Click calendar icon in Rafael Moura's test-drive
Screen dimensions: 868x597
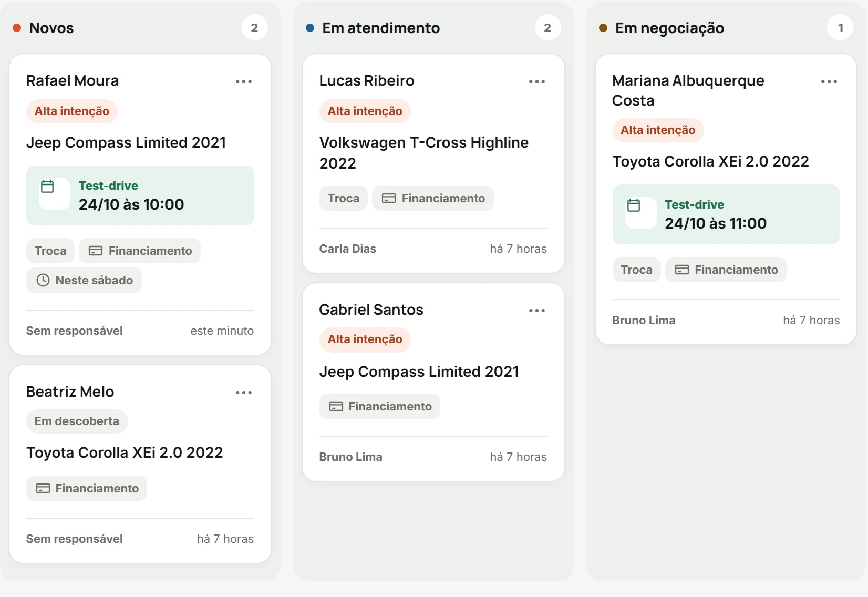(48, 187)
